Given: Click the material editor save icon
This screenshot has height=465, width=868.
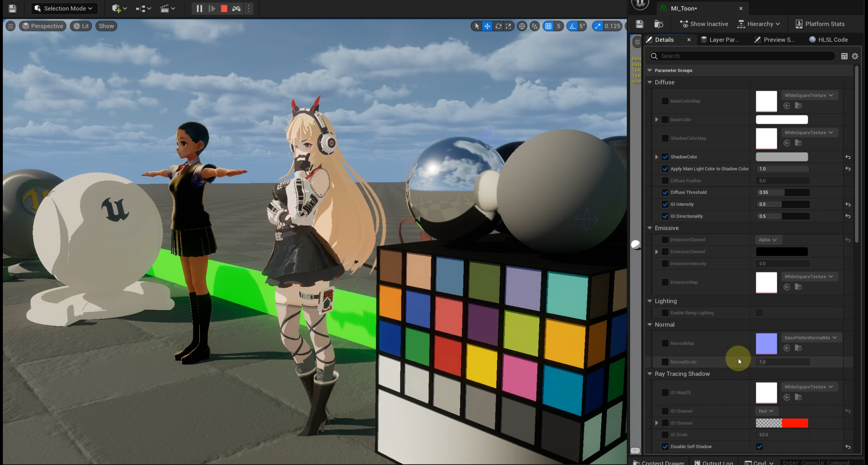Looking at the screenshot, I should pyautogui.click(x=639, y=24).
